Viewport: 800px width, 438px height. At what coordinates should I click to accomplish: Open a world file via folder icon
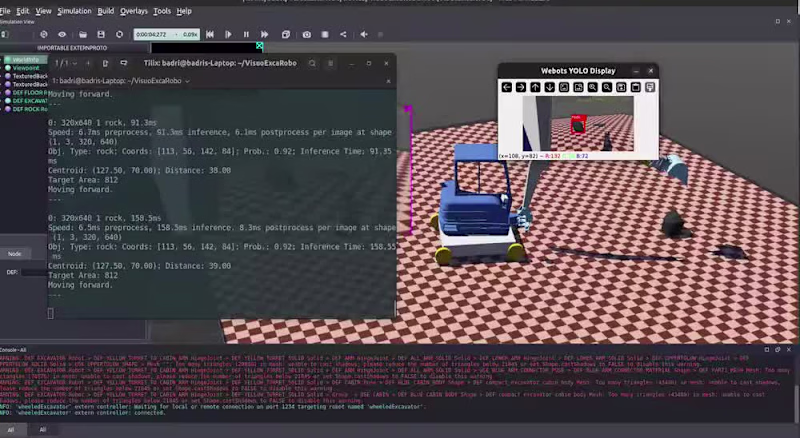tap(83, 34)
